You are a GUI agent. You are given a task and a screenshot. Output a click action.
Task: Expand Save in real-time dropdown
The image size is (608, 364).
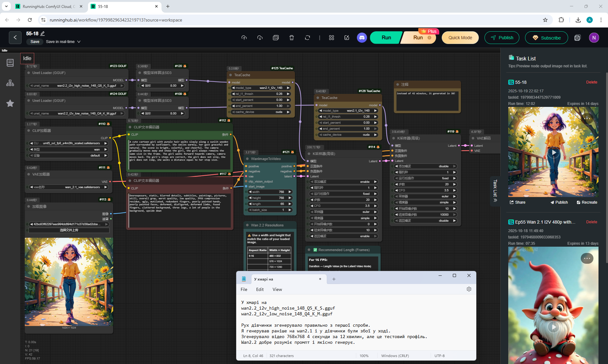coord(79,42)
